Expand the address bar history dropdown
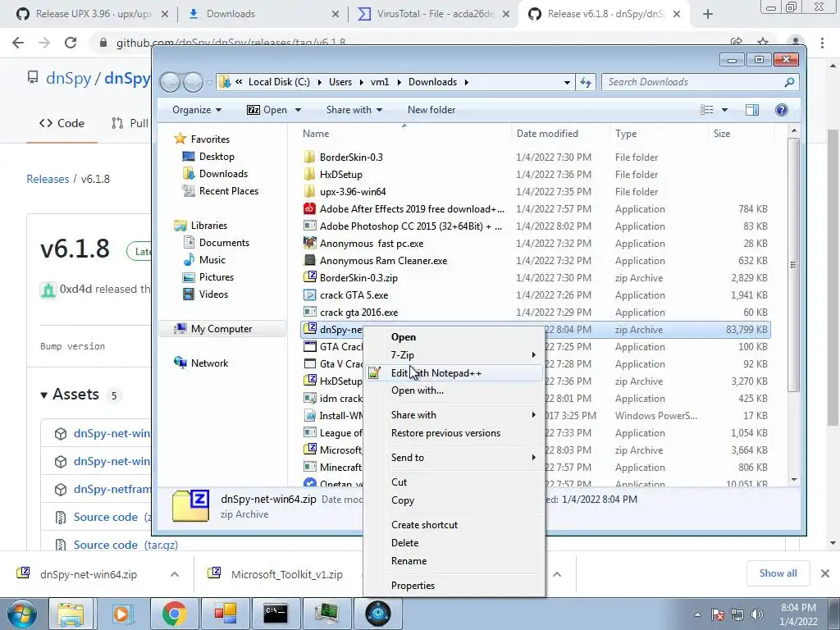Screen dimensions: 840x630 coord(567,82)
